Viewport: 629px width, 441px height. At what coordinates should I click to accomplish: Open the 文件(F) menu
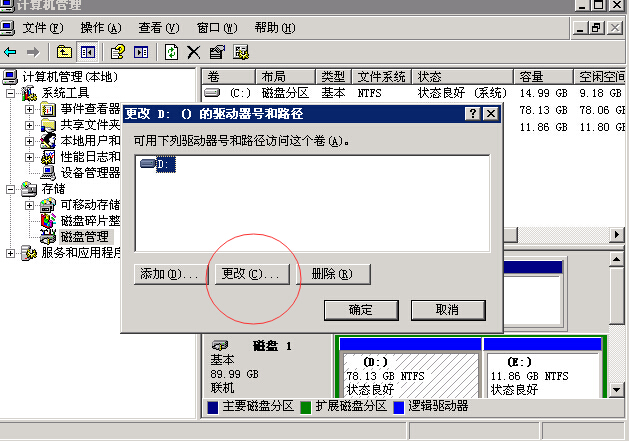click(41, 28)
